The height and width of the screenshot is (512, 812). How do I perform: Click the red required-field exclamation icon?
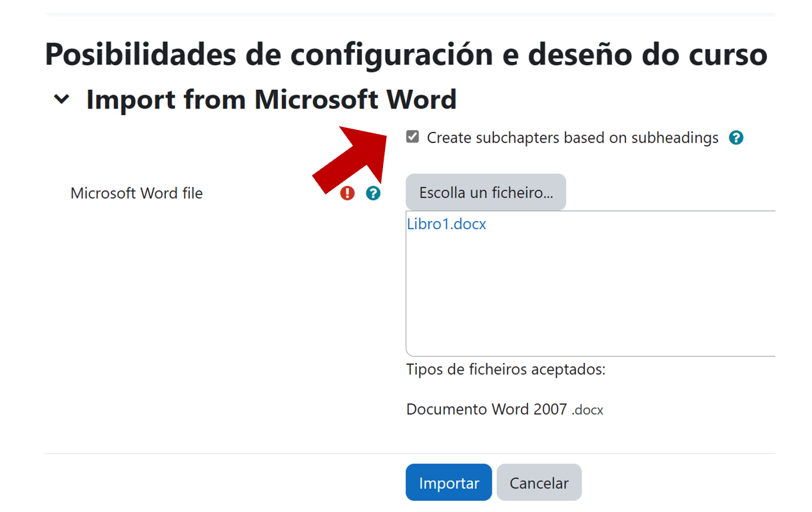(348, 193)
